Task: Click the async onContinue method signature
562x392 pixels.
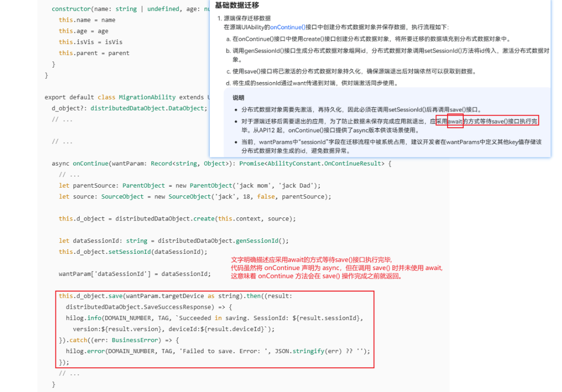Action: (221, 164)
